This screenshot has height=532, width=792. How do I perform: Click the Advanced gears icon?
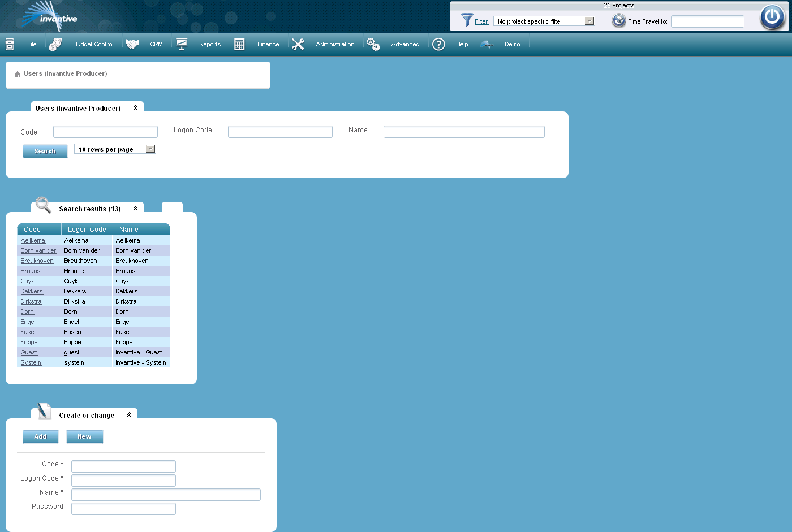(x=373, y=44)
